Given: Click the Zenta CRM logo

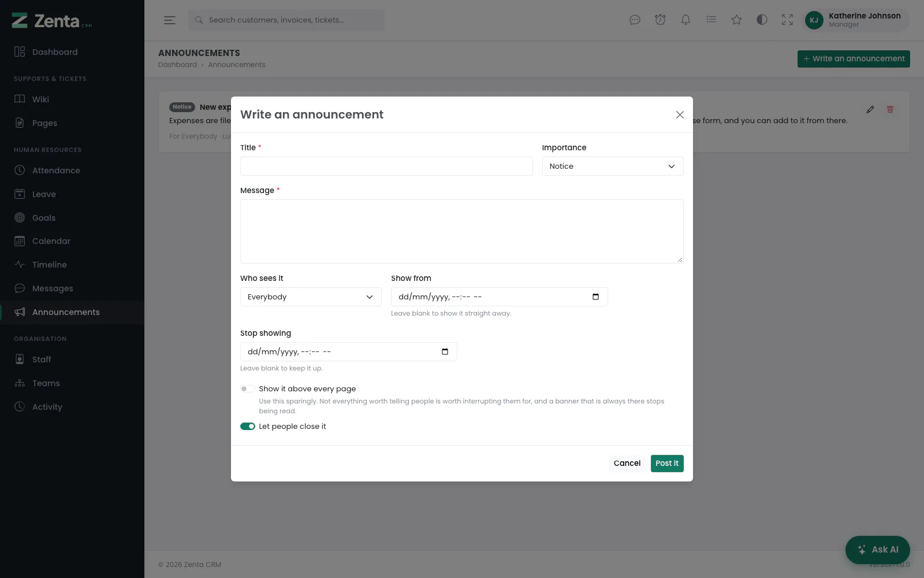Looking at the screenshot, I should tap(52, 21).
